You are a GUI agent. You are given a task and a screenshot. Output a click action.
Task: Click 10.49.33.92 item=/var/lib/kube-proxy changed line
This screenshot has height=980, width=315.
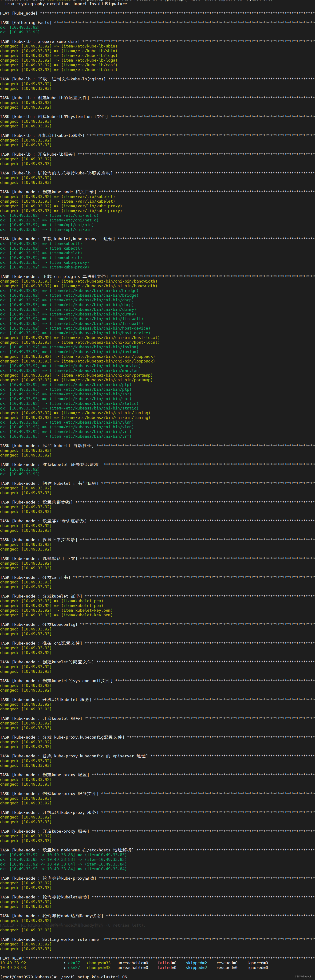[x=61, y=206]
